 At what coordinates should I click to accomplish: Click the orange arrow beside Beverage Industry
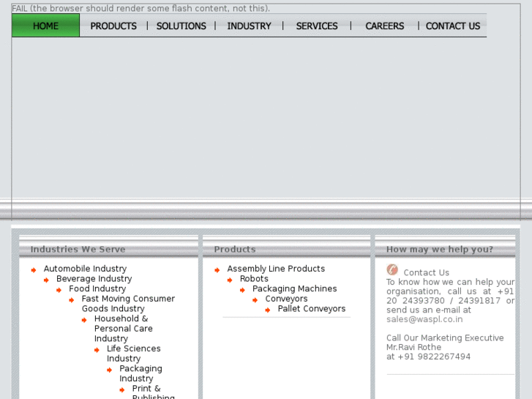(46, 280)
